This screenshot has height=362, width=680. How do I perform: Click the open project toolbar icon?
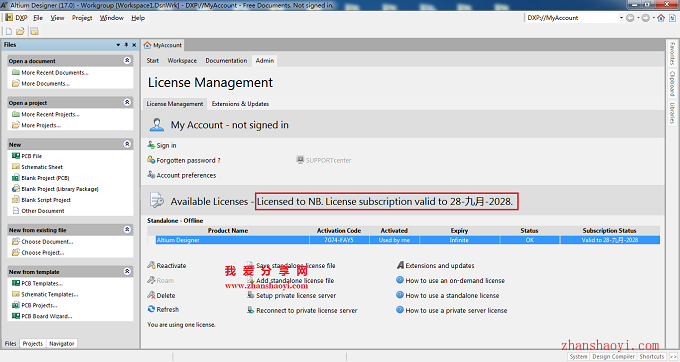(x=34, y=31)
